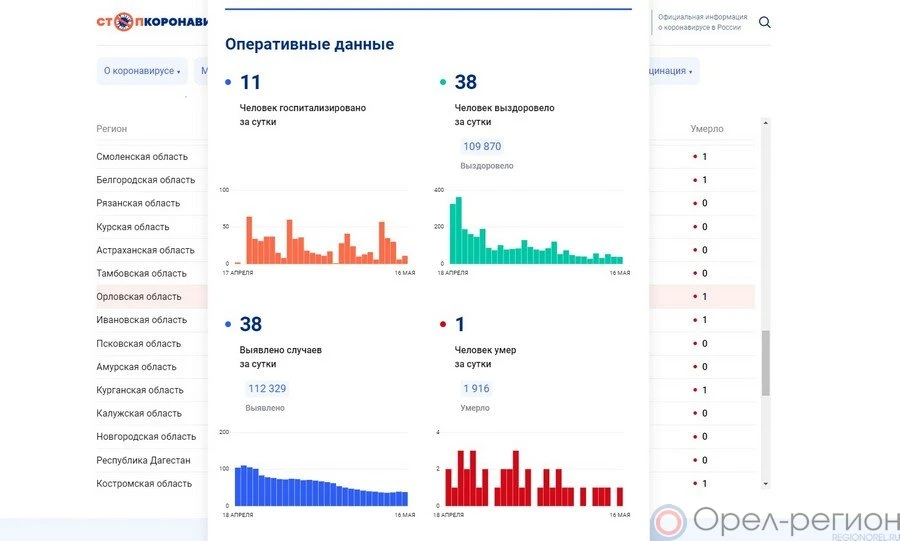Click the Регион column header
The image size is (900, 541).
(111, 129)
